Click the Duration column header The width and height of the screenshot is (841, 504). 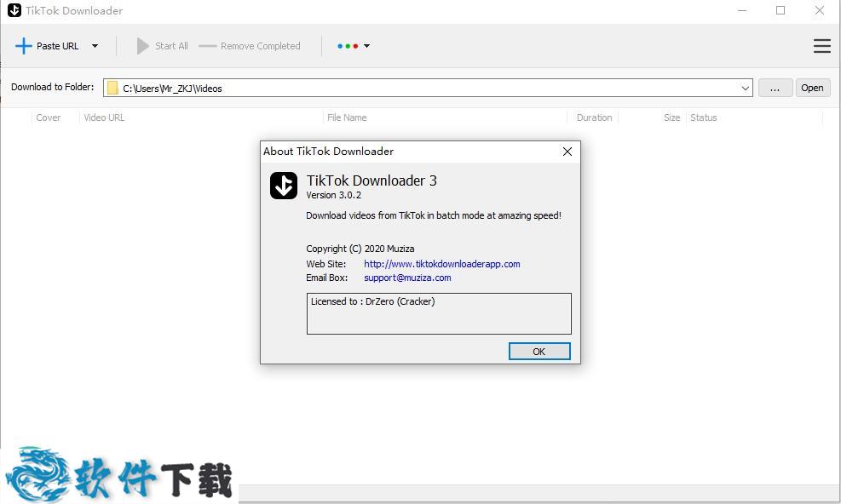594,117
